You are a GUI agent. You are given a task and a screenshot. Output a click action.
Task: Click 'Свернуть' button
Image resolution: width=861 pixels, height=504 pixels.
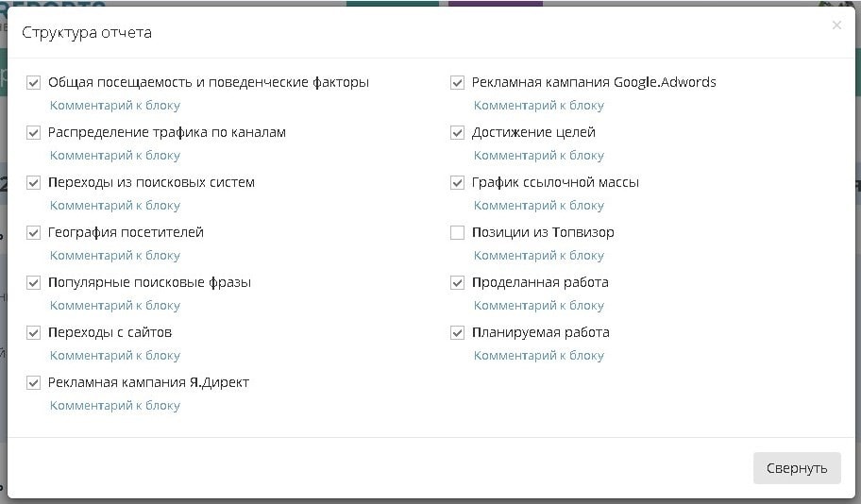tap(796, 468)
